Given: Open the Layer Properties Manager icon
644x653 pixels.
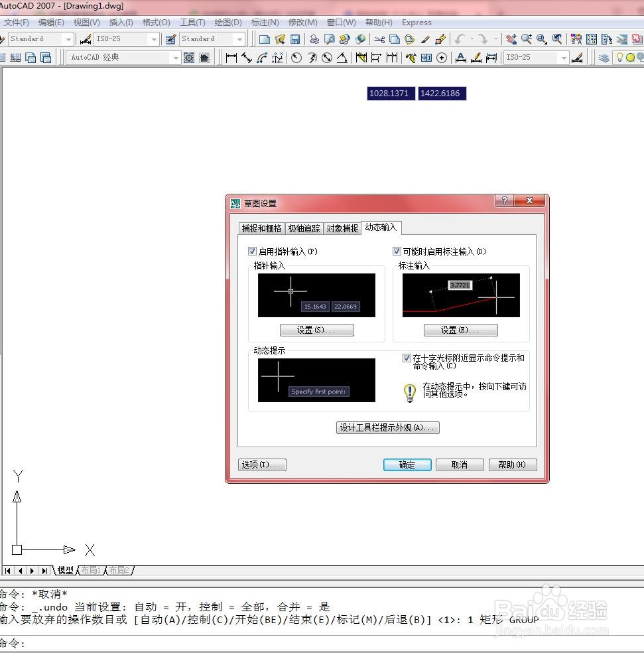Looking at the screenshot, I should [604, 58].
